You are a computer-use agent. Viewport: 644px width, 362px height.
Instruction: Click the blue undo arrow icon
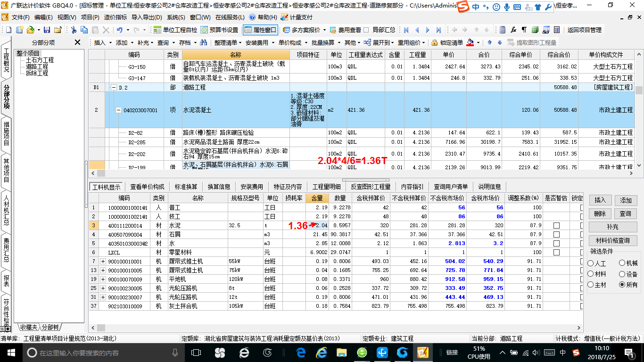click(x=120, y=30)
